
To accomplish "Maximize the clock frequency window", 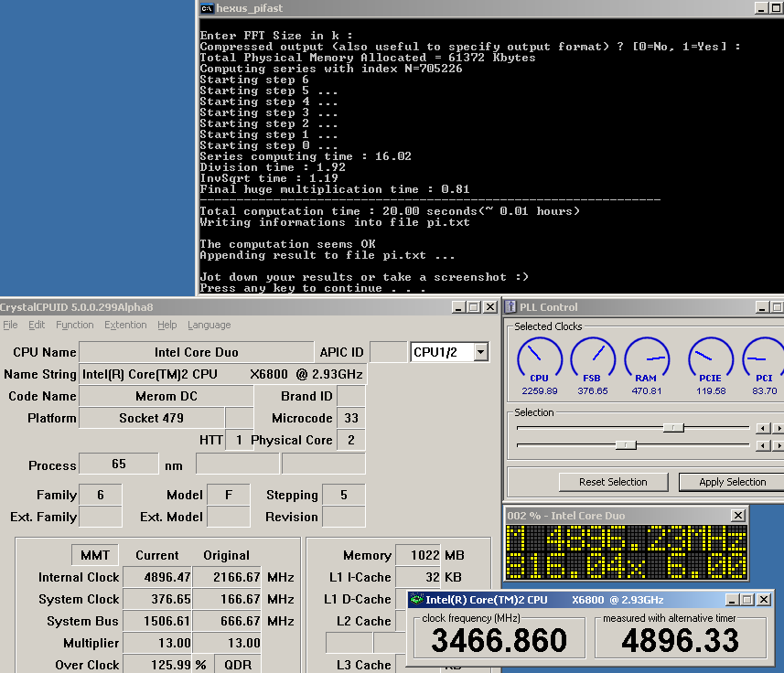I will 747,600.
